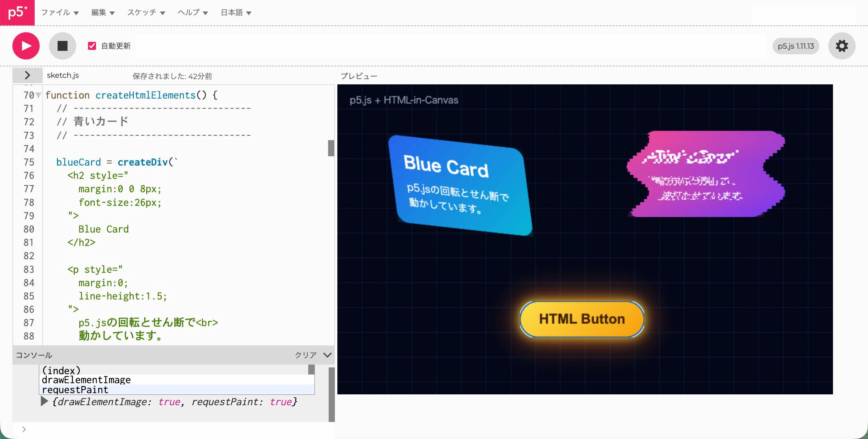This screenshot has width=868, height=439.
Task: Open the settings gear icon
Action: pos(841,46)
